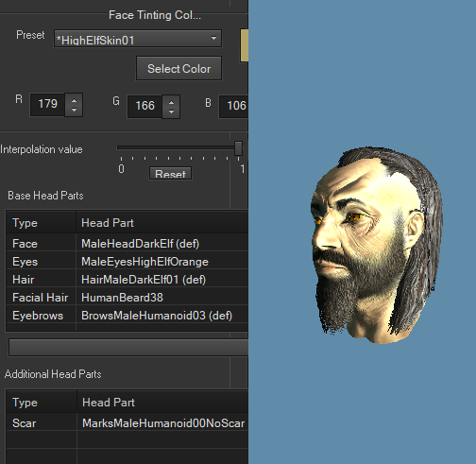The width and height of the screenshot is (476, 464).
Task: Click the Type header in Additional Head Parts
Action: pos(42,403)
